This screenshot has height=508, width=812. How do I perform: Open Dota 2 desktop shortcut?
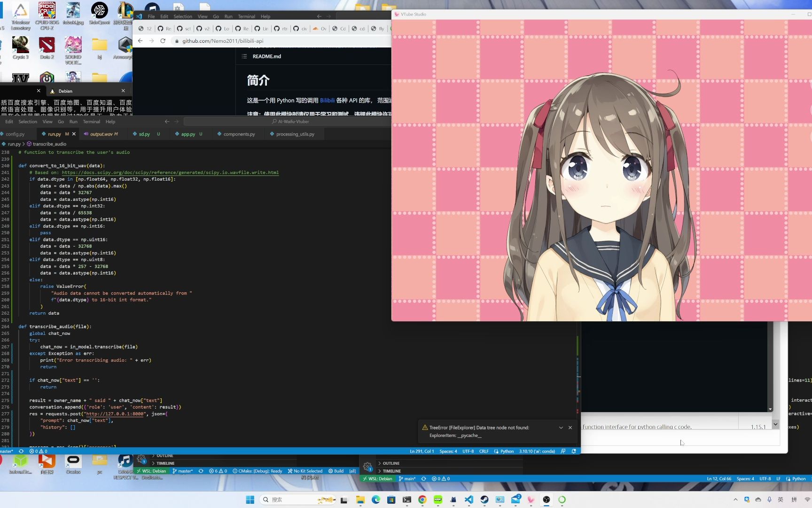pyautogui.click(x=47, y=48)
